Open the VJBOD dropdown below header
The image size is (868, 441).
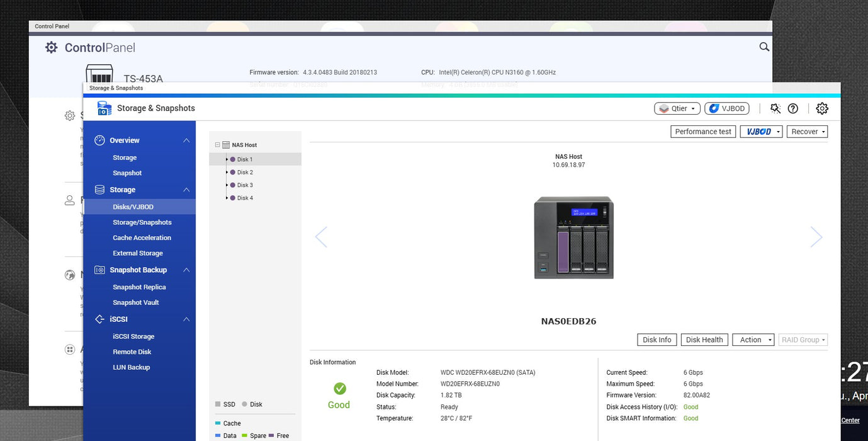pos(761,132)
